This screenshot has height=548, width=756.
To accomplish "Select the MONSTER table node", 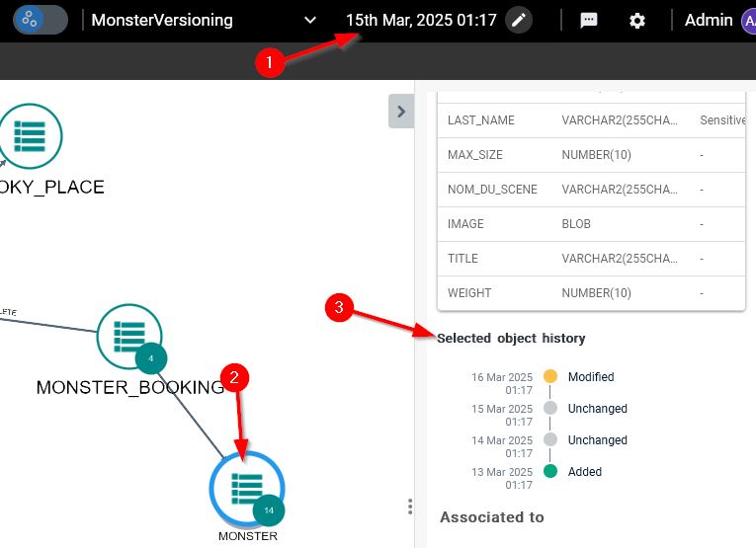I will (245, 486).
